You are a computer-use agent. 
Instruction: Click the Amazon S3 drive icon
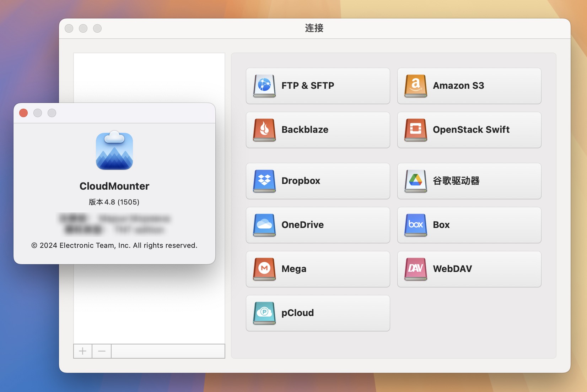pyautogui.click(x=416, y=86)
